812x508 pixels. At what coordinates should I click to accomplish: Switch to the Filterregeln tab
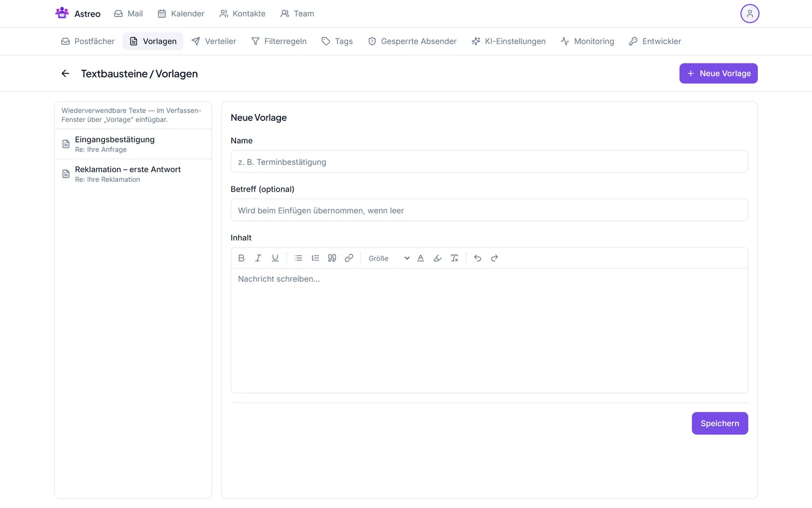pyautogui.click(x=279, y=41)
